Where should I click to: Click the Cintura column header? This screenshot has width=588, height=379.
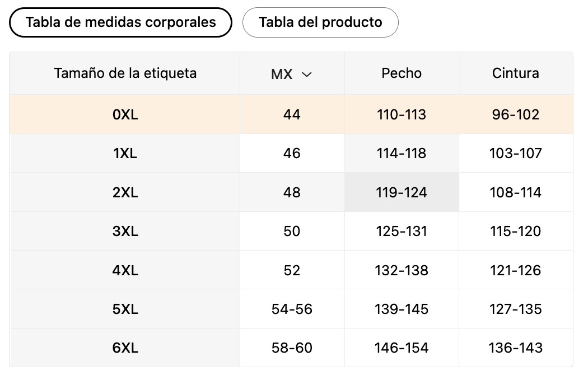[516, 73]
